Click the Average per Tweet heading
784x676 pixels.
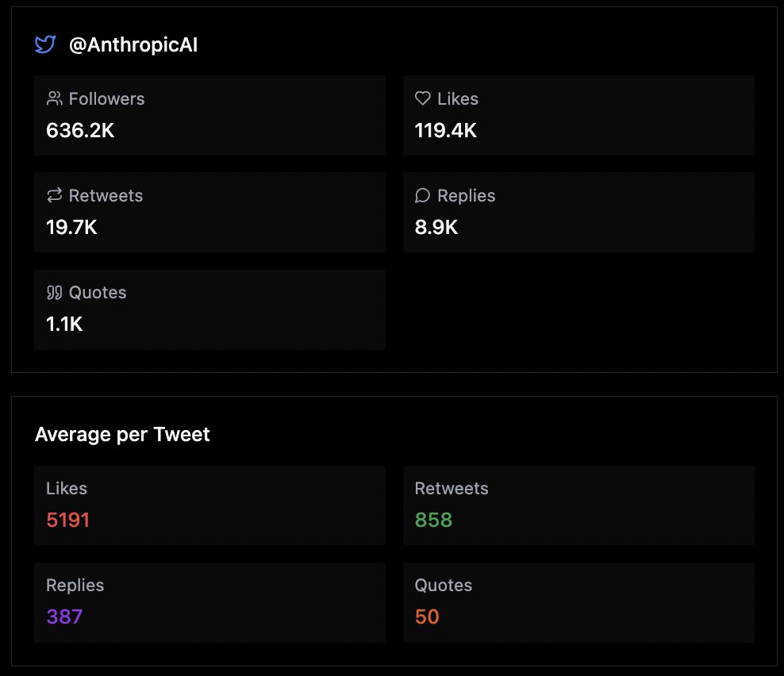click(x=121, y=435)
